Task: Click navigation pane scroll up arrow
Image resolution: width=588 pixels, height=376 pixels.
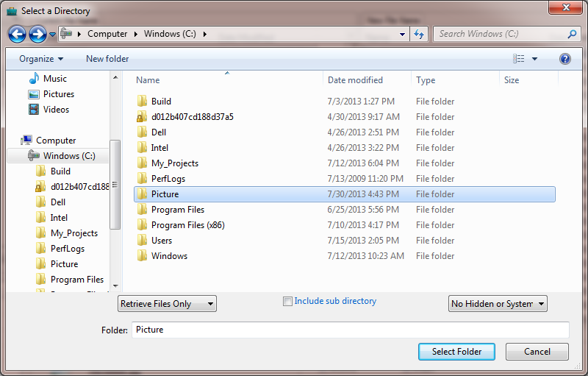Action: point(115,77)
